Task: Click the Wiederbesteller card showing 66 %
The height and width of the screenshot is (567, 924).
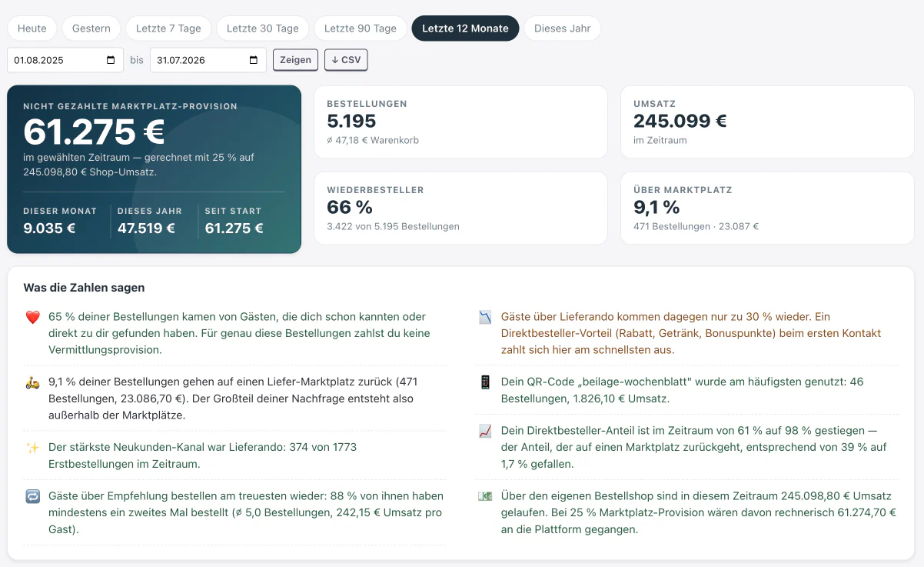Action: pyautogui.click(x=460, y=208)
